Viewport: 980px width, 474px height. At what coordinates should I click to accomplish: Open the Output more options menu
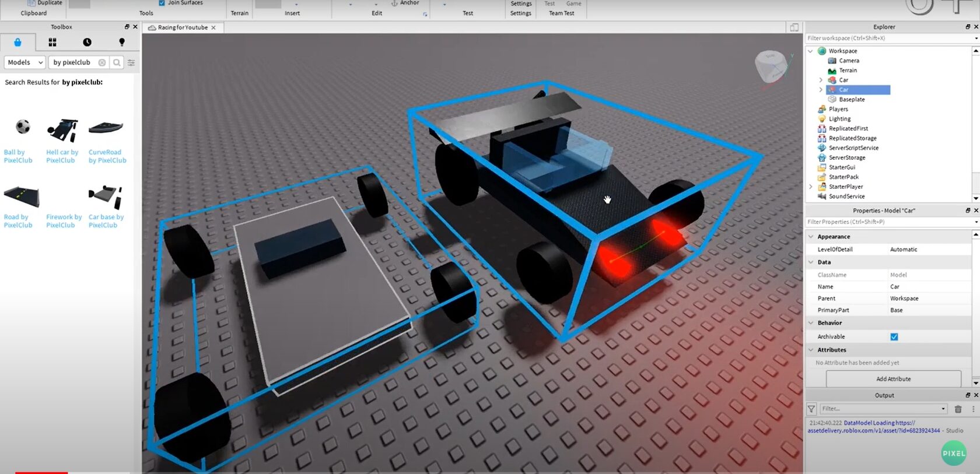(973, 409)
